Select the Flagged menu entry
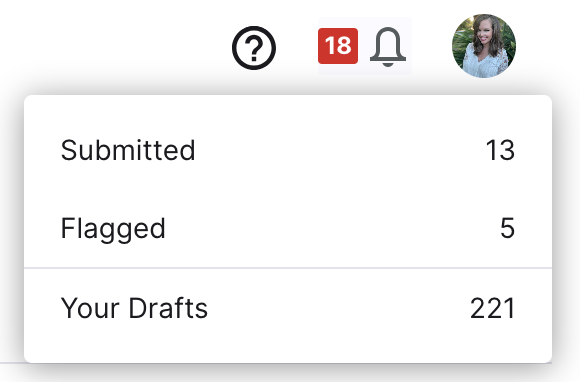Viewport: 580px width, 382px height. 288,228
